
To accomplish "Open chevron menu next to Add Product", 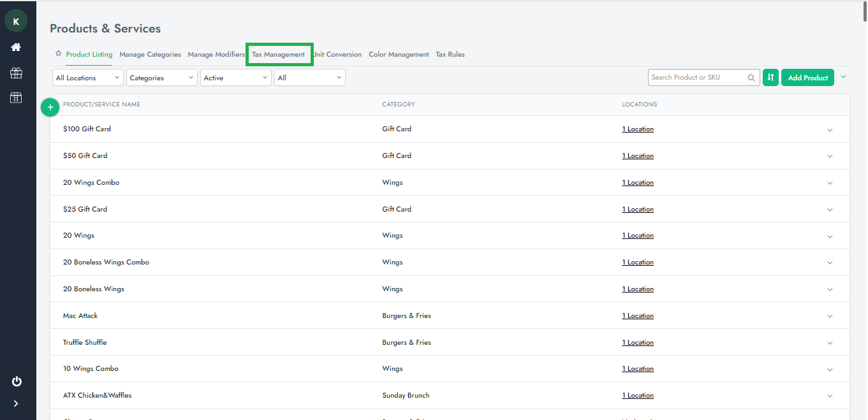I will [x=843, y=77].
